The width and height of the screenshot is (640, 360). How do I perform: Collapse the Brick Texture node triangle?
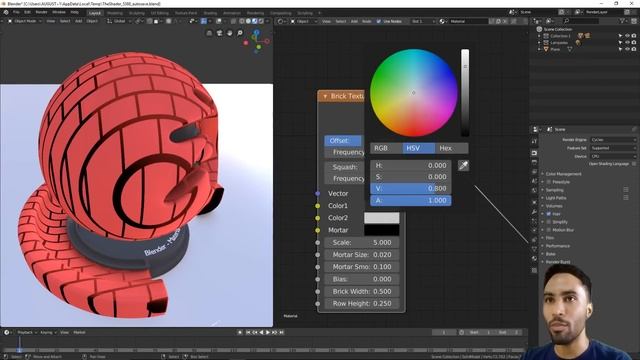pyautogui.click(x=325, y=96)
